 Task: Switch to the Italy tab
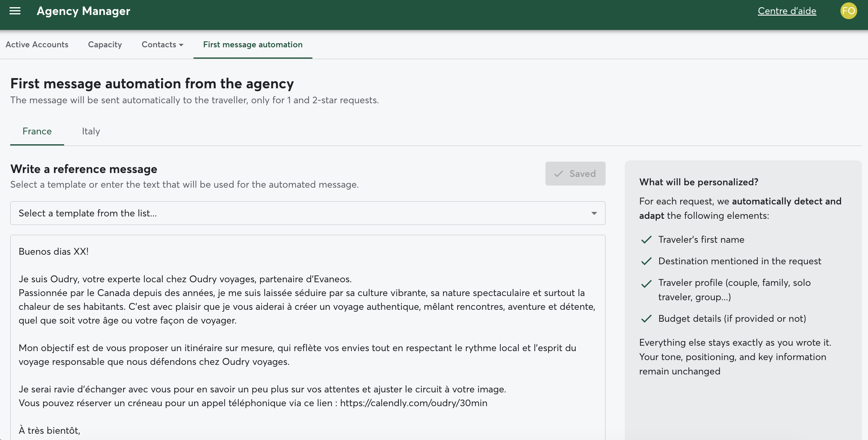point(91,131)
